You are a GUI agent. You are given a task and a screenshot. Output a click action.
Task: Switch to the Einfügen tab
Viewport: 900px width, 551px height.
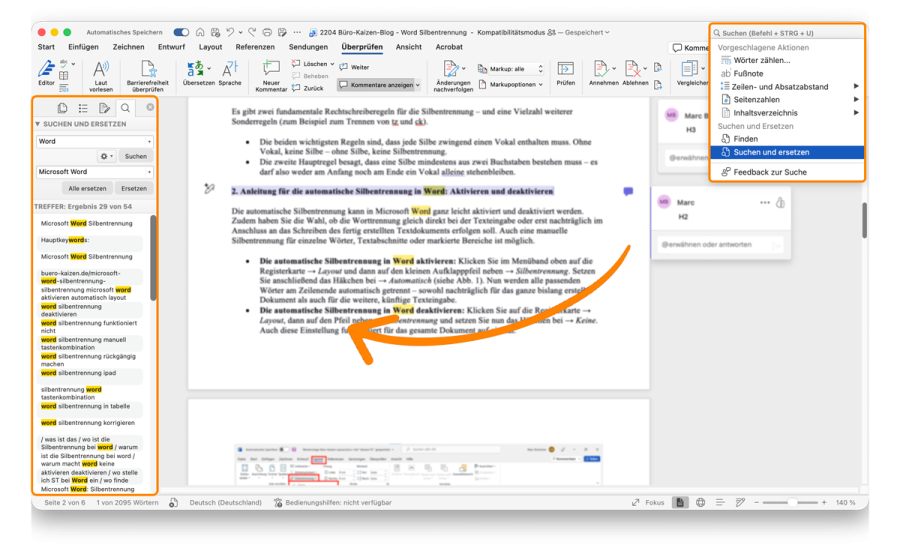(83, 47)
